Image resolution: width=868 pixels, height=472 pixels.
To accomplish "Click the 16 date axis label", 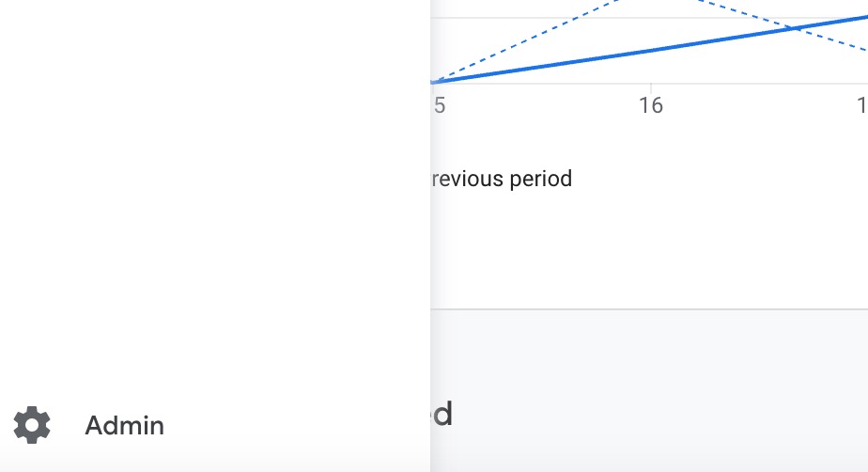I will coord(650,105).
